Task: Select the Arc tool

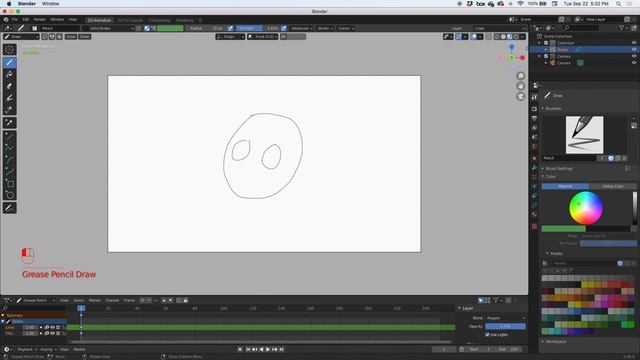Action: [10, 160]
